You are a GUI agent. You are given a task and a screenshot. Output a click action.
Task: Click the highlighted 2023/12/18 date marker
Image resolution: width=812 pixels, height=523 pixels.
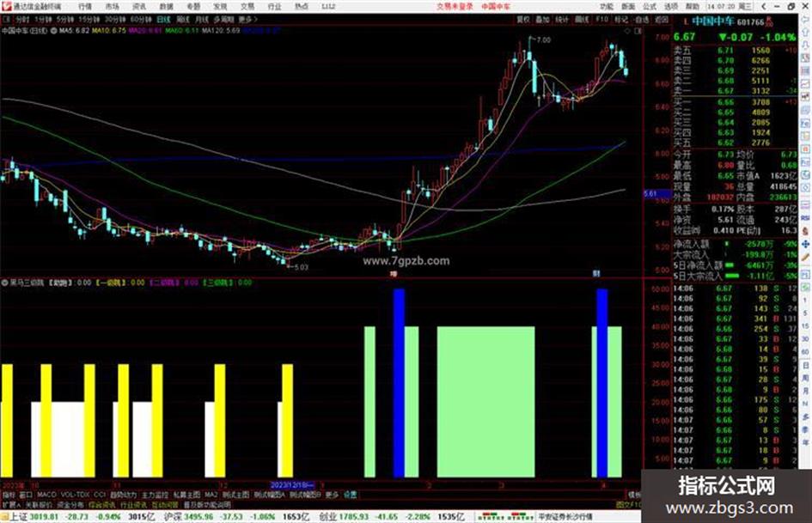292,486
